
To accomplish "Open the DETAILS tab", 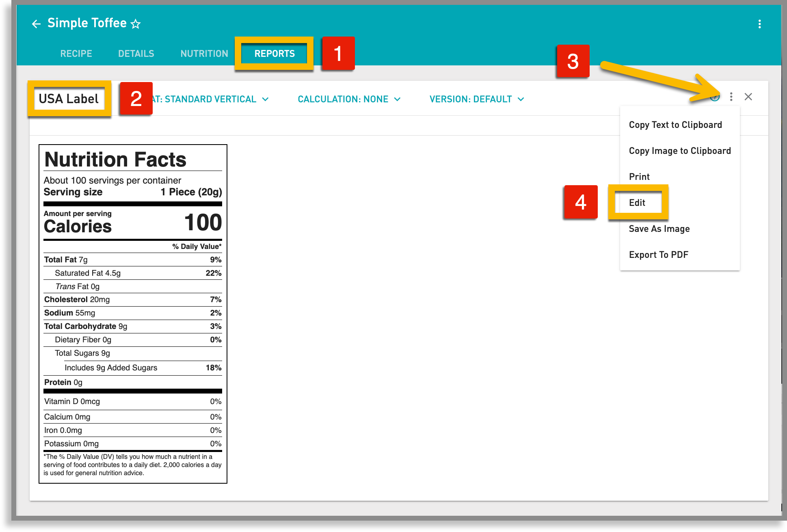I will (136, 53).
